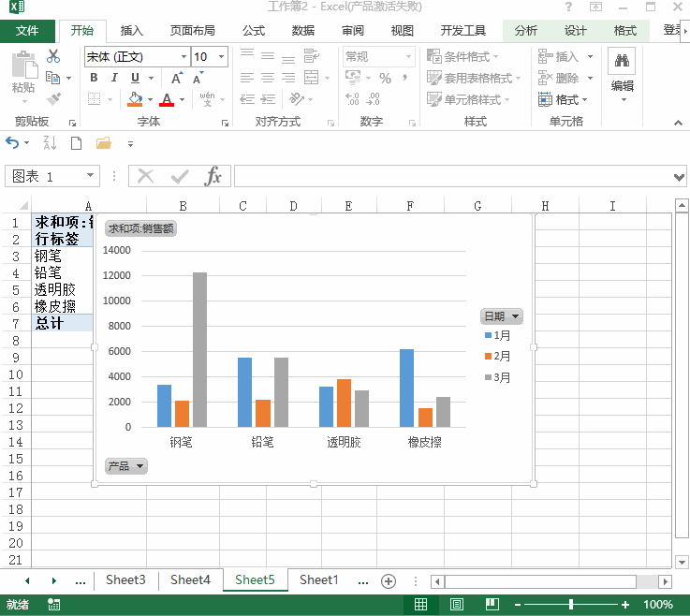Switch to the 页面布局 ribbon tab
The height and width of the screenshot is (616, 690).
[x=192, y=31]
